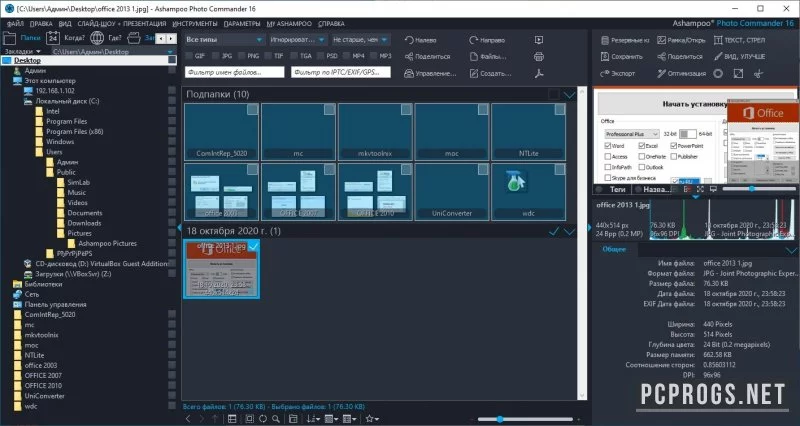The width and height of the screenshot is (800, 426).
Task: Rotate right with Направо button
Action: 487,40
